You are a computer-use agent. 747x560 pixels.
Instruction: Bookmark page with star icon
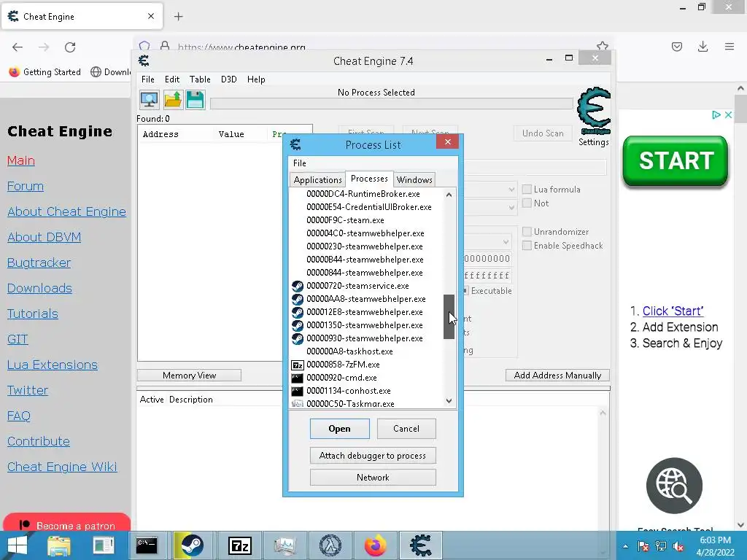(x=602, y=46)
